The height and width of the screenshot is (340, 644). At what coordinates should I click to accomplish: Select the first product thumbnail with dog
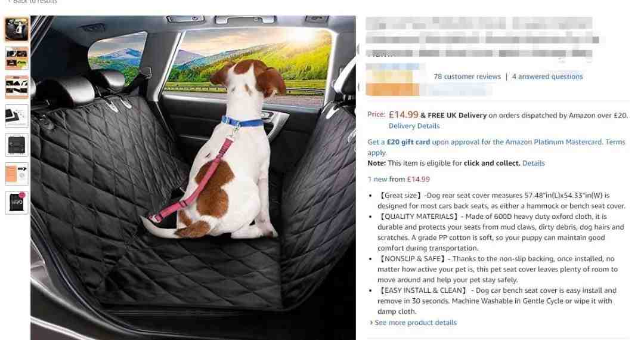tap(17, 30)
